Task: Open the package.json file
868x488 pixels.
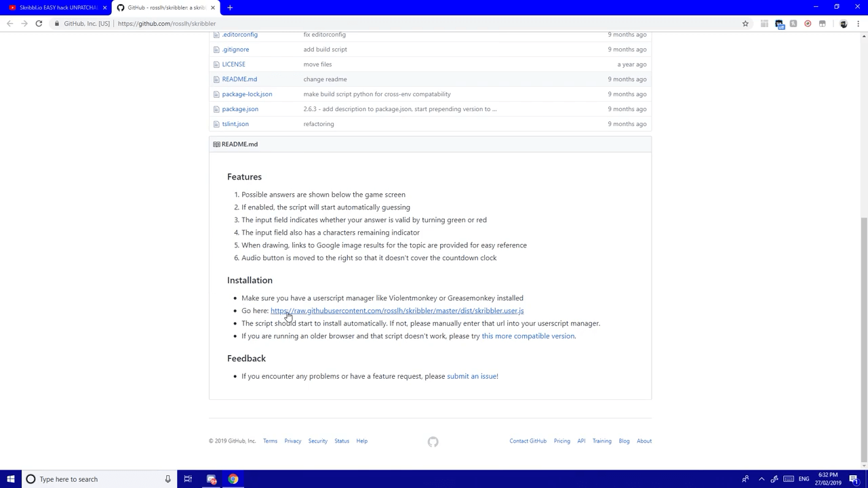Action: coord(240,109)
